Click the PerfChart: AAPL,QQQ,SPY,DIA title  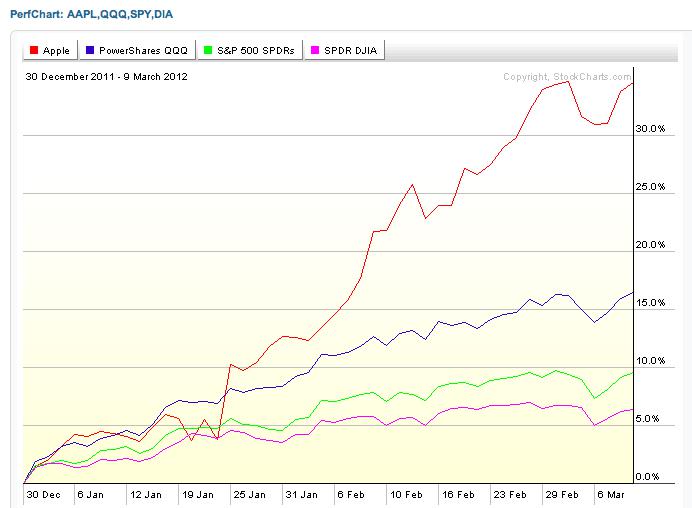point(92,14)
